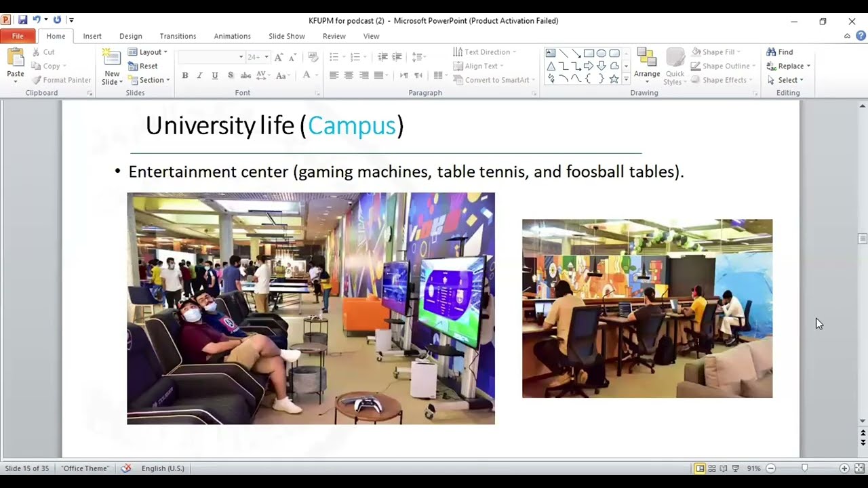868x488 pixels.
Task: Open the Line Spacing dropdown
Action: click(x=418, y=57)
